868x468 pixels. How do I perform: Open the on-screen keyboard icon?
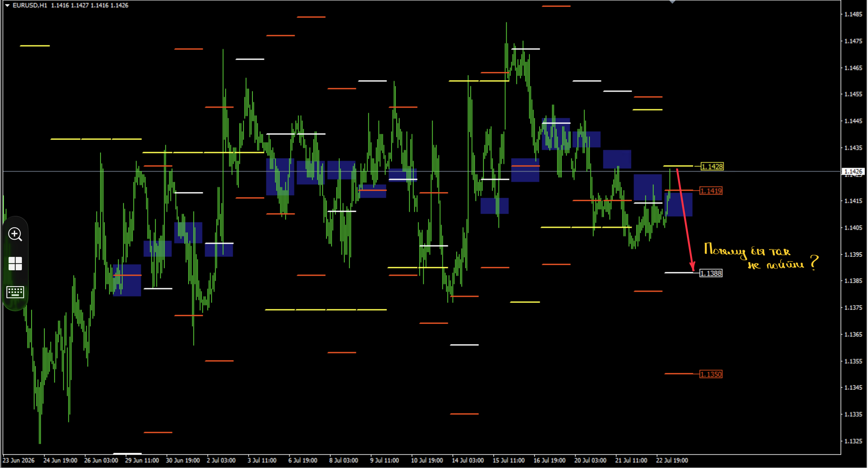pos(15,292)
